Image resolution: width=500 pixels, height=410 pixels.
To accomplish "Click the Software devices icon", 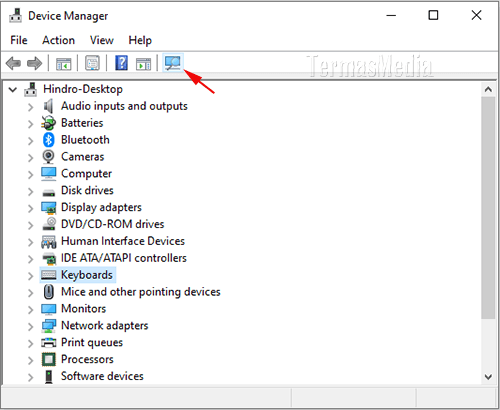I will [49, 377].
